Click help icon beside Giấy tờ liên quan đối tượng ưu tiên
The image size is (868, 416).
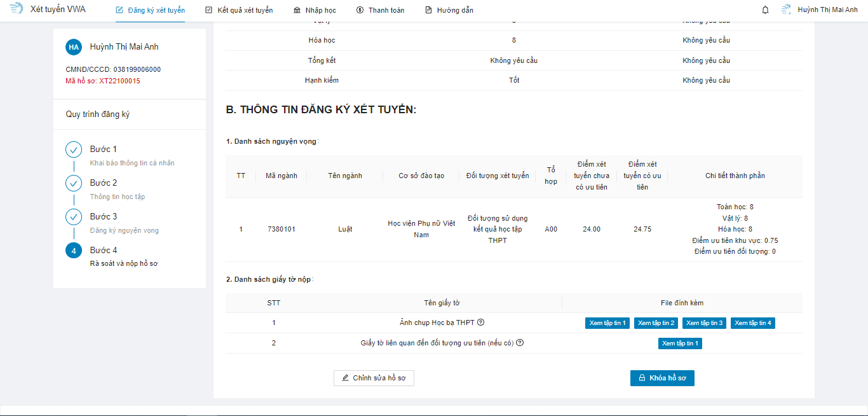(x=520, y=343)
